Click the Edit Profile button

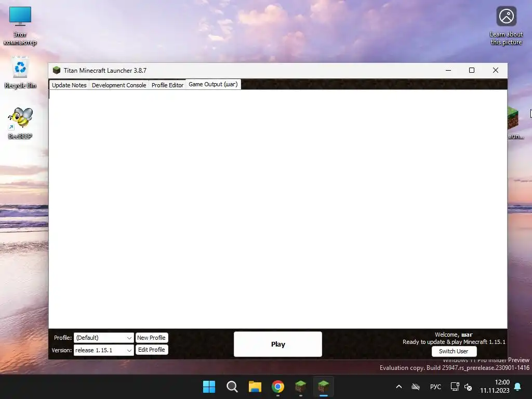[151, 350]
